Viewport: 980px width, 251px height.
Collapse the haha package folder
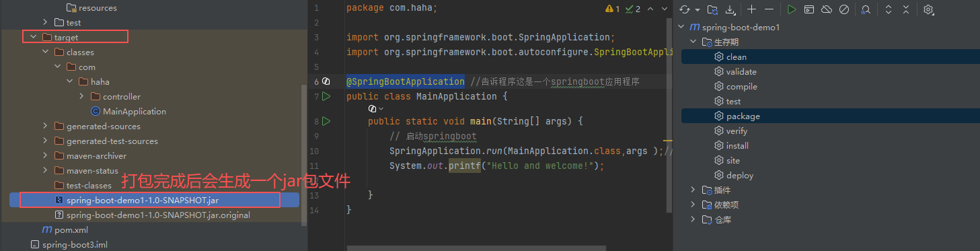coord(69,81)
